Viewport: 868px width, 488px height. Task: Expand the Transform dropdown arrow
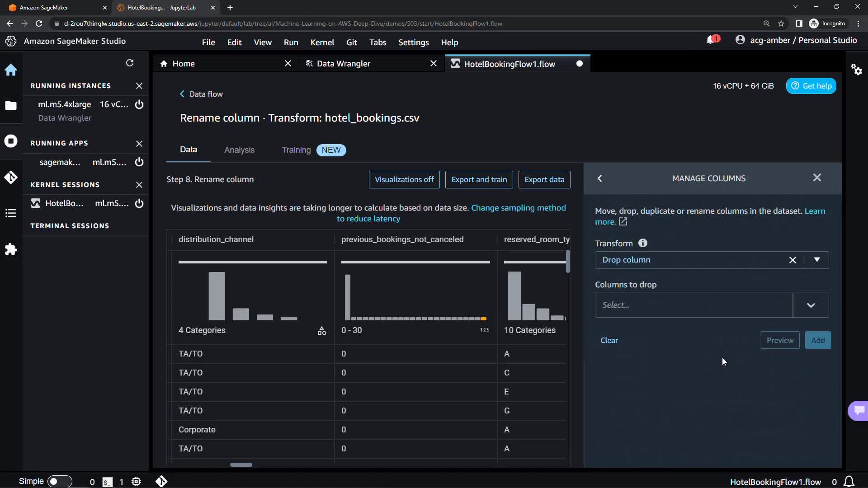[x=817, y=260]
